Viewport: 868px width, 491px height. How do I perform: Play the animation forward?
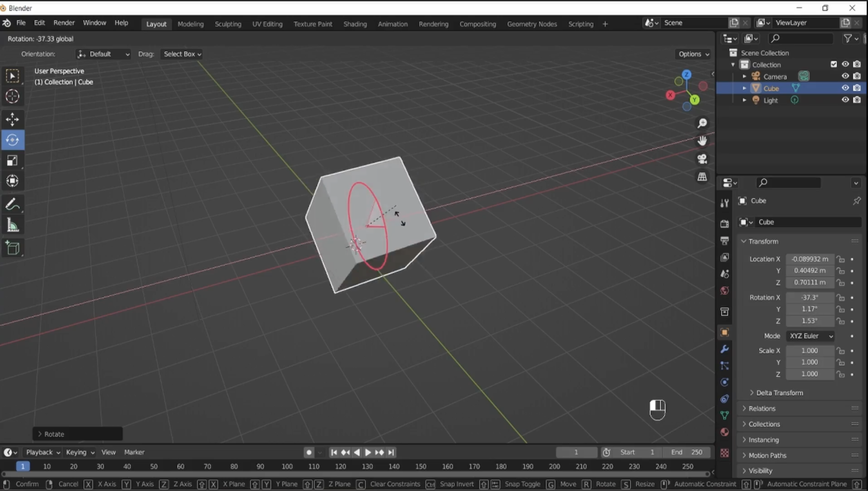(368, 452)
